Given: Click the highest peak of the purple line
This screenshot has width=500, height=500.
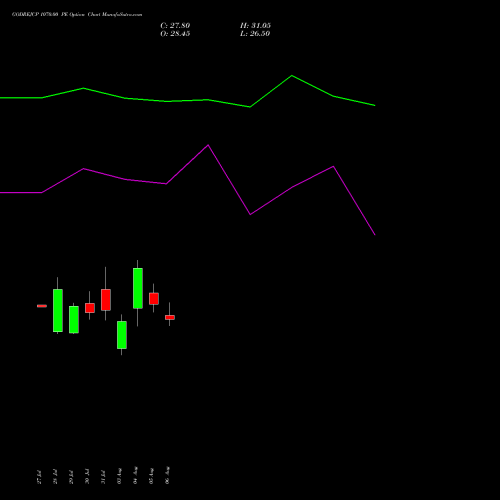Looking at the screenshot, I should click(x=208, y=145).
